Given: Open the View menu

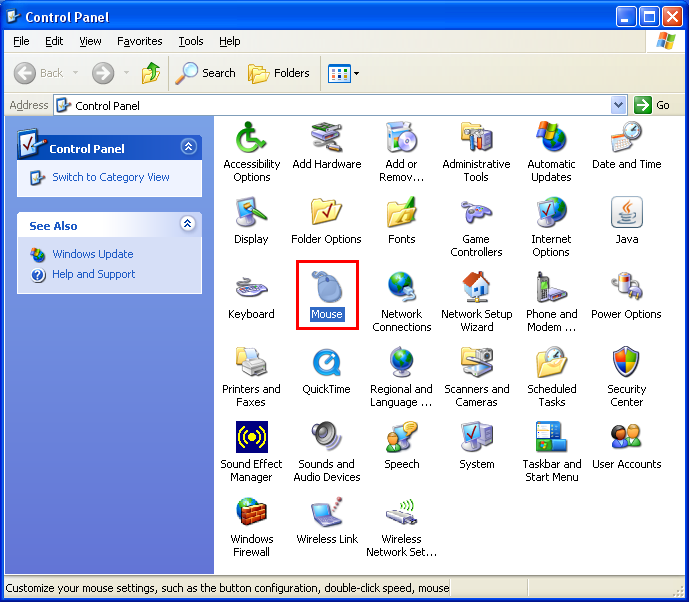Looking at the screenshot, I should [90, 41].
